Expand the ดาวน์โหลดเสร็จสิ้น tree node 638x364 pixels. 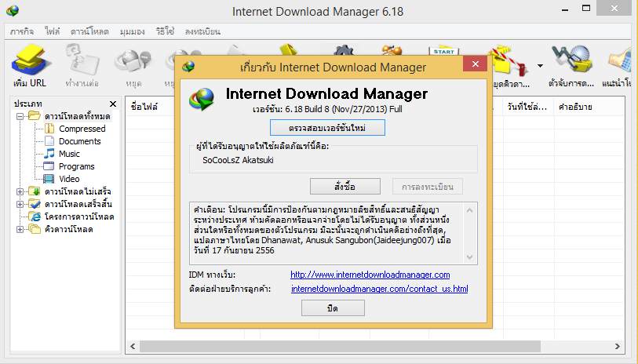coord(20,204)
